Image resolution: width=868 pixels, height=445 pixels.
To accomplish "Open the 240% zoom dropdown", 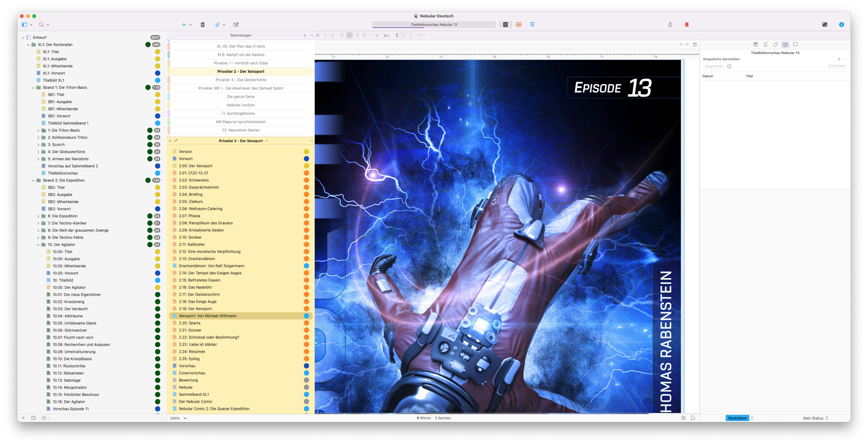I will 178,418.
